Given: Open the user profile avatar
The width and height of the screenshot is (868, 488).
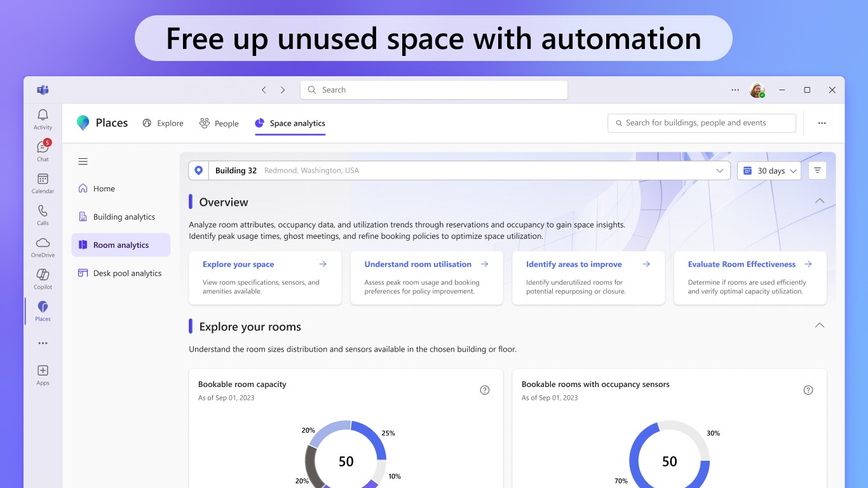Looking at the screenshot, I should click(x=757, y=90).
